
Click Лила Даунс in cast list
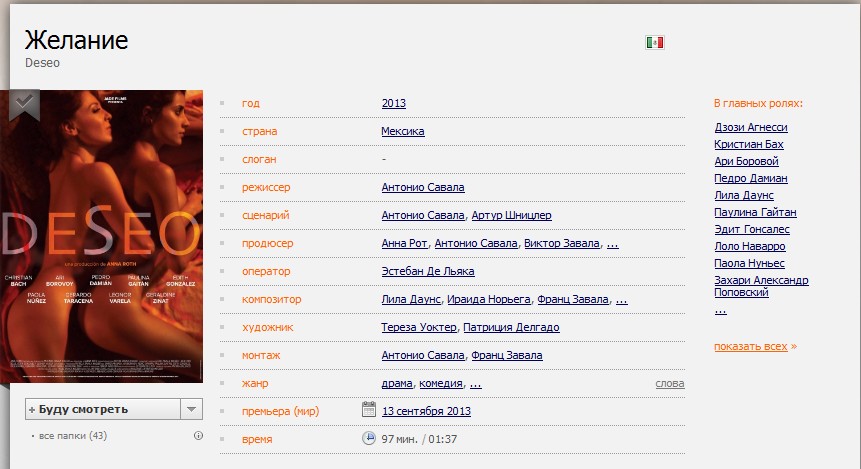744,196
